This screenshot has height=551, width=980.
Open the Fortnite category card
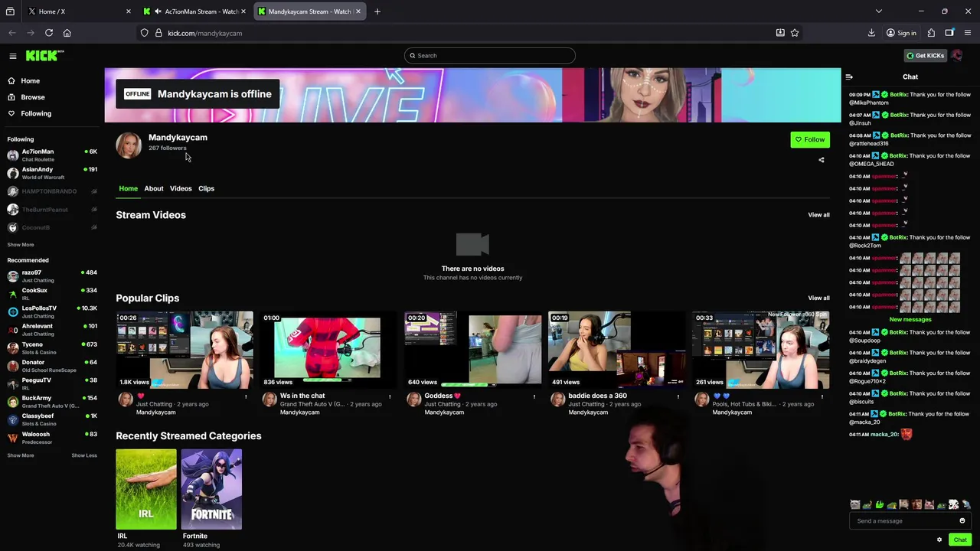pos(211,489)
